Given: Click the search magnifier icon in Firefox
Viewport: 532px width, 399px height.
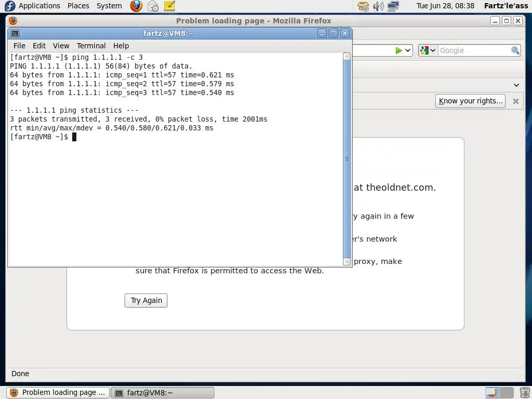Looking at the screenshot, I should (515, 50).
